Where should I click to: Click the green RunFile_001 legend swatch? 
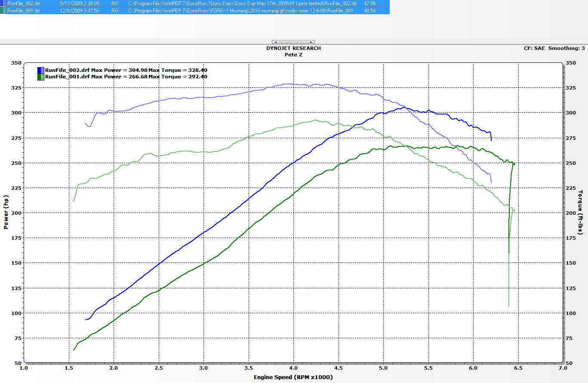click(41, 77)
